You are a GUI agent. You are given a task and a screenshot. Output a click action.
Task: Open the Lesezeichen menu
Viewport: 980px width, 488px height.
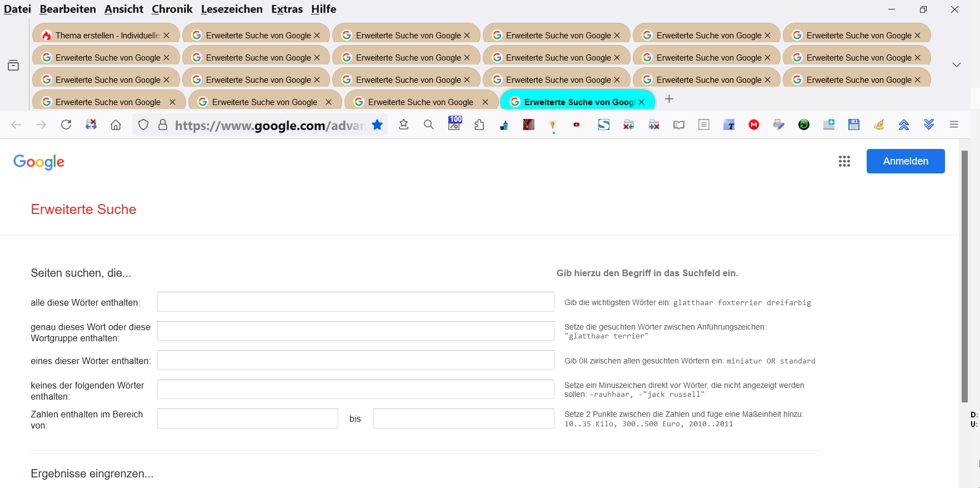[232, 9]
